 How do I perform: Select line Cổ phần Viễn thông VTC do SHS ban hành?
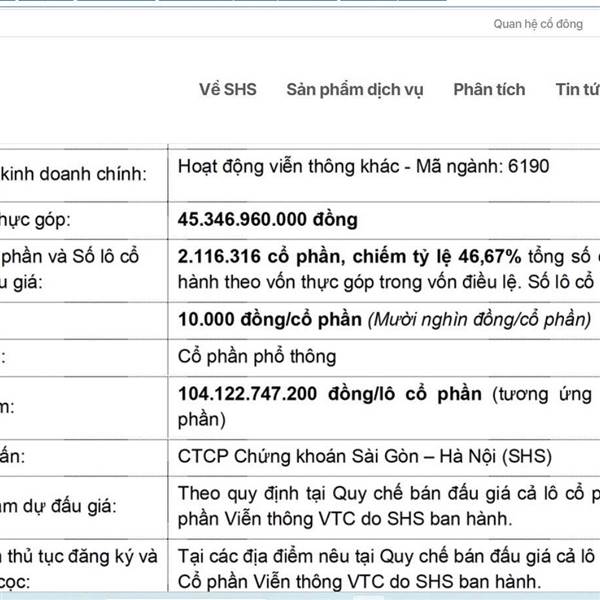click(359, 582)
